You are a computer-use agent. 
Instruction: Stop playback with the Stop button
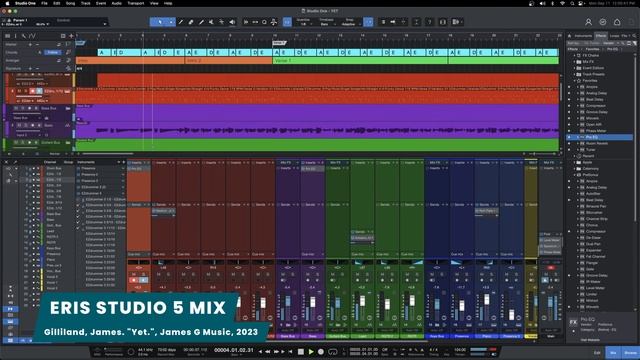click(x=301, y=351)
